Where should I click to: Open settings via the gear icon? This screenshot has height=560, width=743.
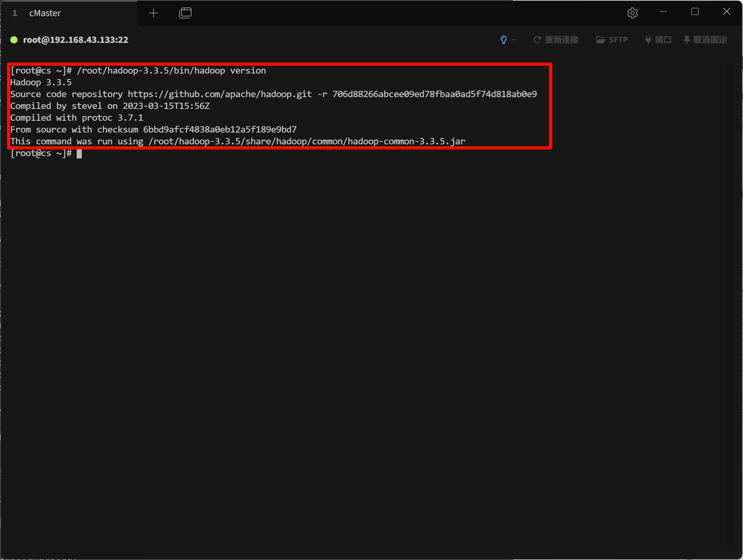coord(632,13)
